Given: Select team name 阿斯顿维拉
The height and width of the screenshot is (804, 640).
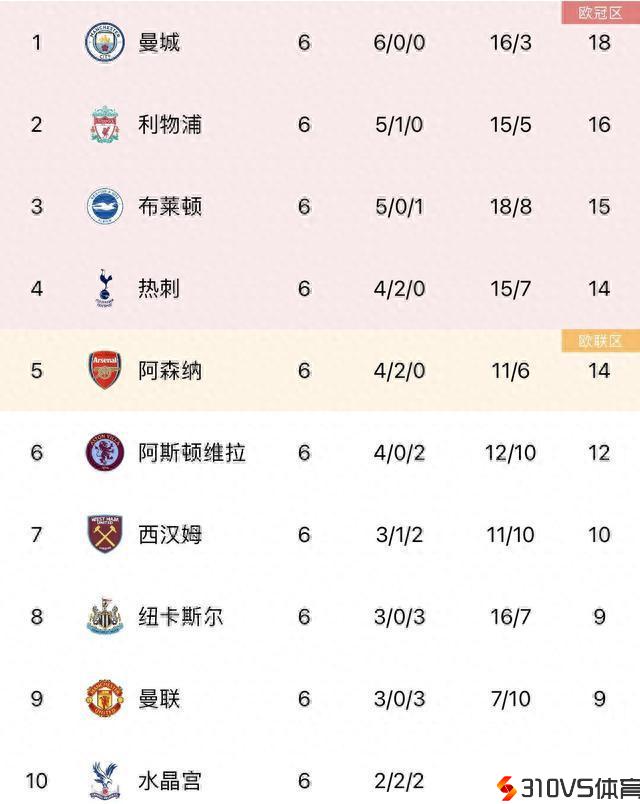Looking at the screenshot, I should click(192, 453).
